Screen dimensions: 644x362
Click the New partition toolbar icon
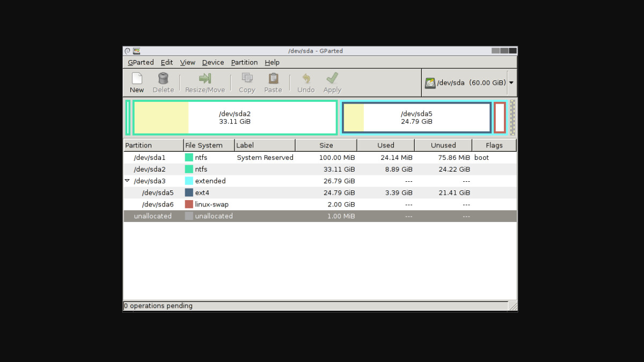coord(137,78)
